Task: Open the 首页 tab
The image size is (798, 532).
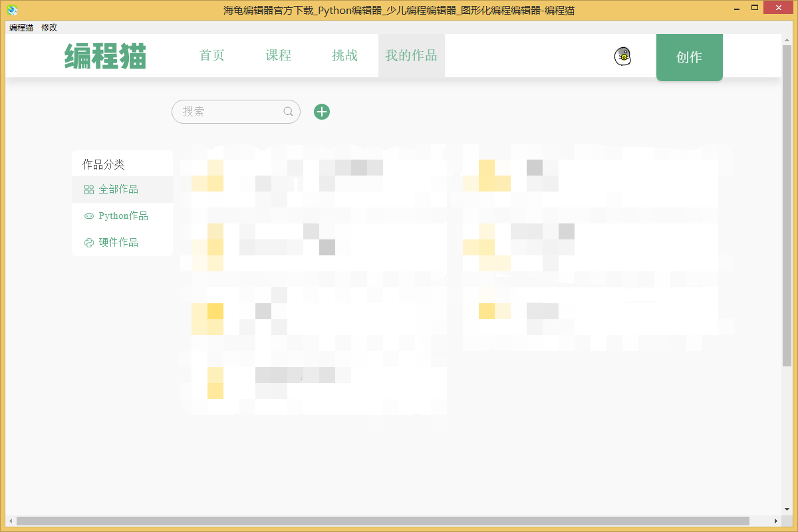Action: point(212,56)
